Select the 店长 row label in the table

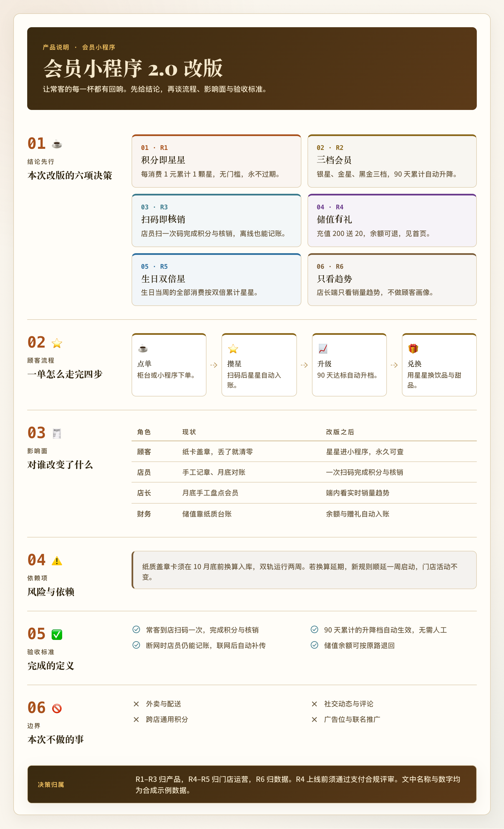coord(144,493)
